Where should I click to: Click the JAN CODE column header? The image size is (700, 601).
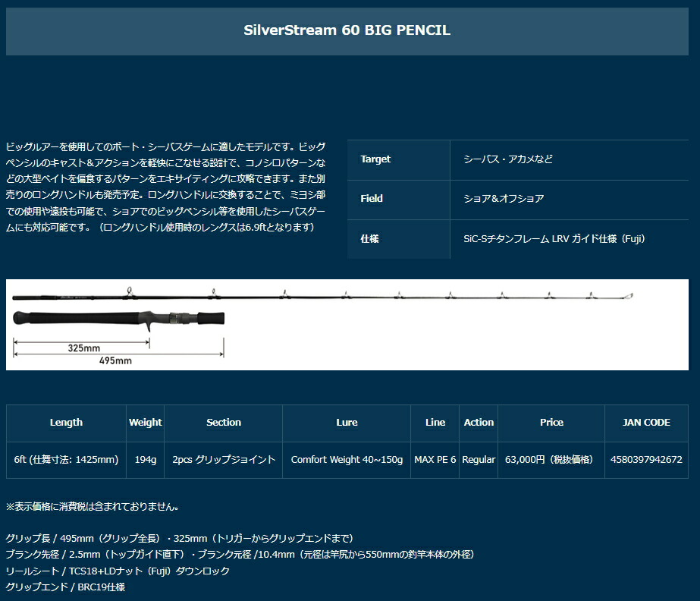(645, 423)
